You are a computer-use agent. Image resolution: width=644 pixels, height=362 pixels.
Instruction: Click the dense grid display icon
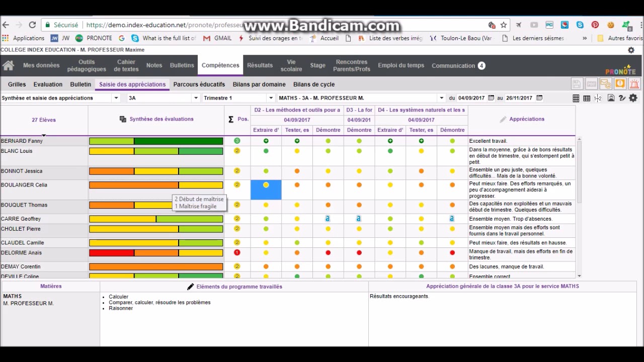pyautogui.click(x=576, y=98)
